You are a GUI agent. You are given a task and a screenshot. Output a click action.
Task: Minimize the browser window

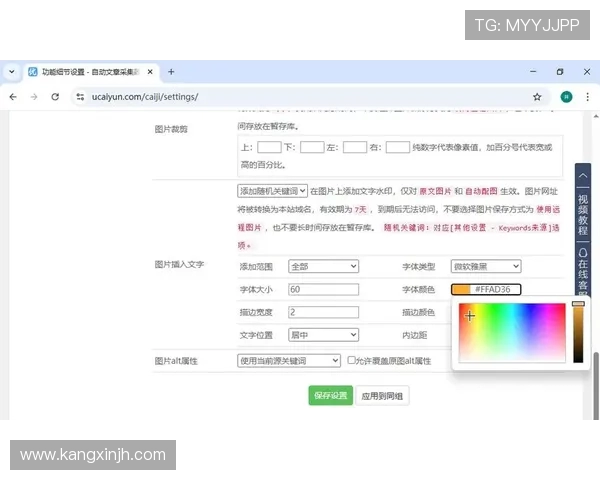coord(533,72)
